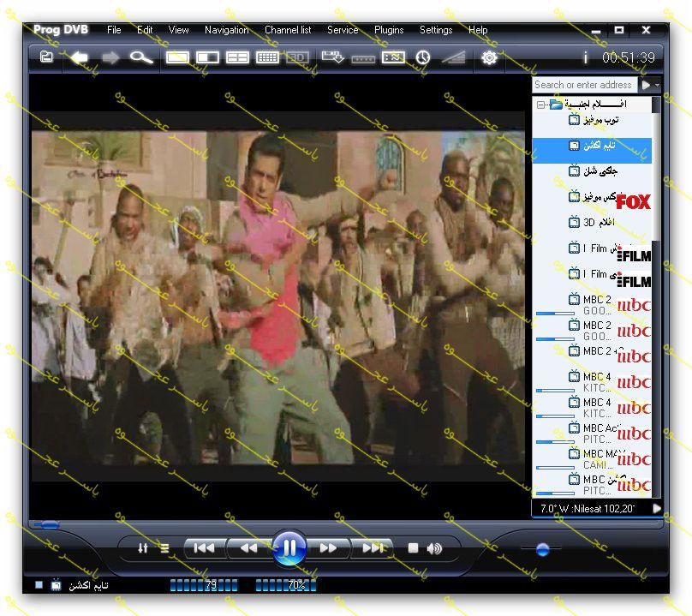692x616 pixels.
Task: Select the small grid layout icon
Action: coord(267,57)
